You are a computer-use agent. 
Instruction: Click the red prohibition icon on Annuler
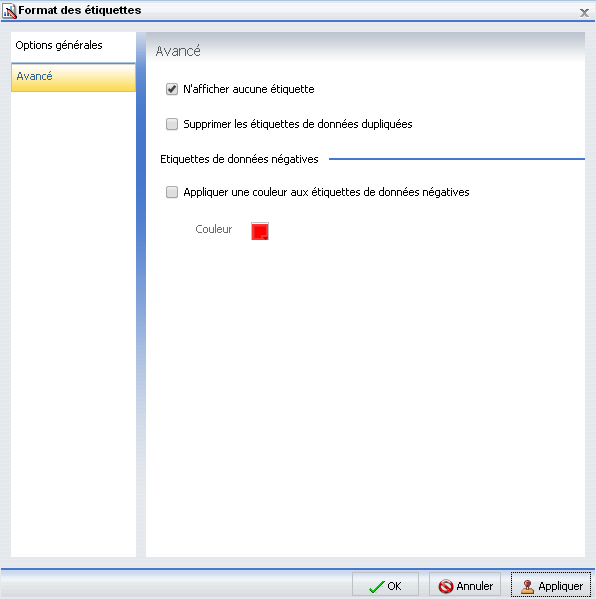(x=445, y=586)
